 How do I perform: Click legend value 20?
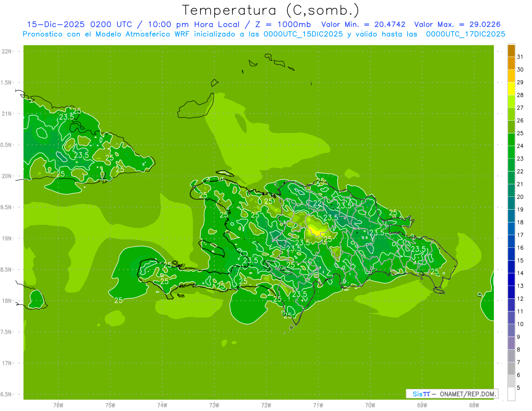[x=520, y=197]
